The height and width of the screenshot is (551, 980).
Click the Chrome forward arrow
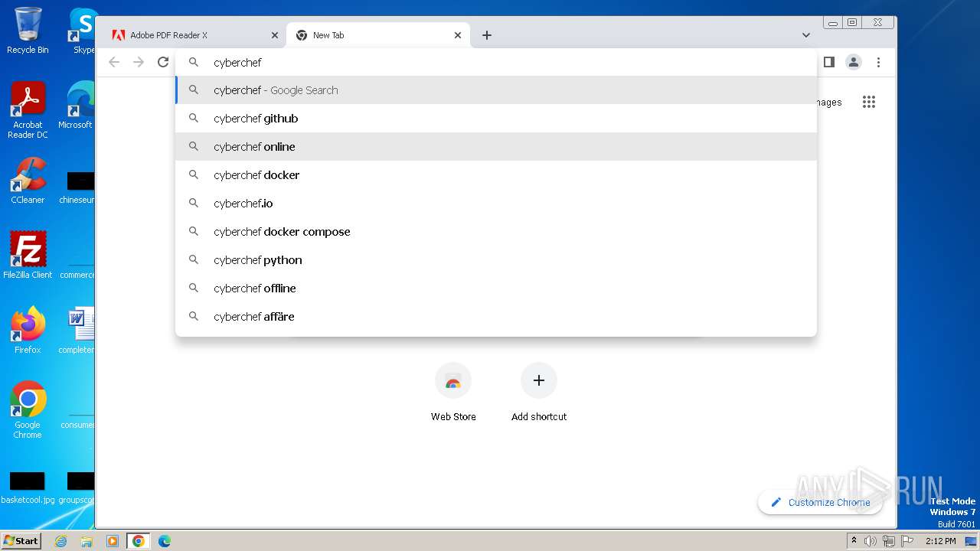point(139,62)
